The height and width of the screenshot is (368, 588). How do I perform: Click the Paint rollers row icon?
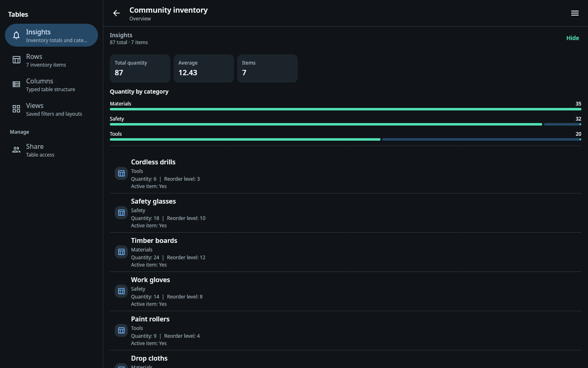(121, 330)
